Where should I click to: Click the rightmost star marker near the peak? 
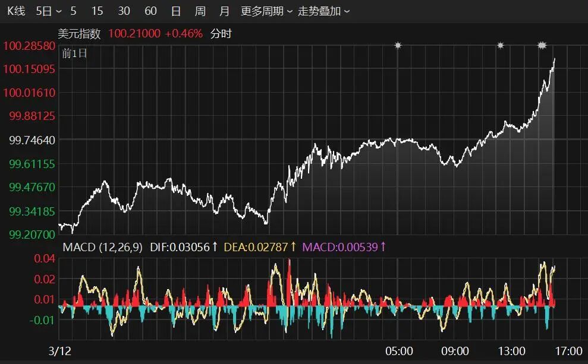click(x=542, y=44)
